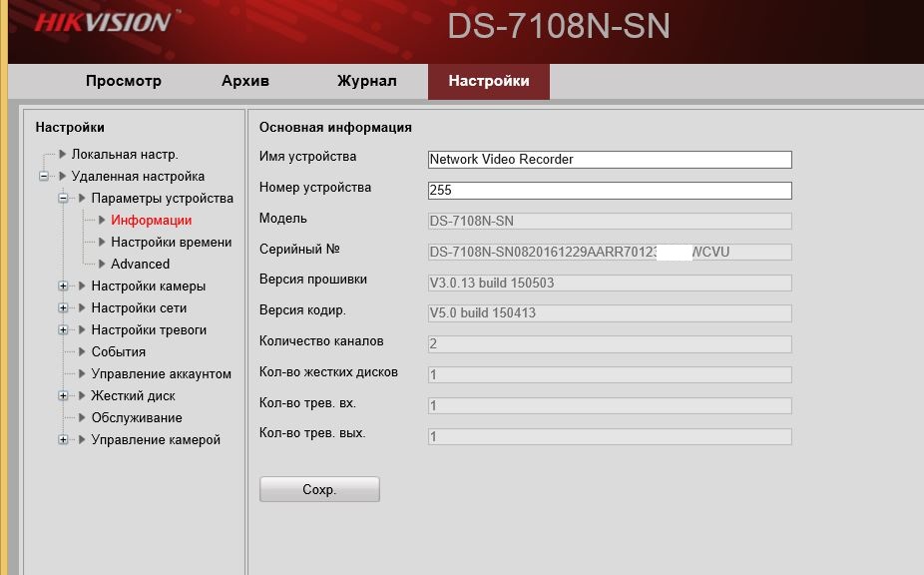Image resolution: width=924 pixels, height=575 pixels.
Task: Select the Настройки tab
Action: 489,82
